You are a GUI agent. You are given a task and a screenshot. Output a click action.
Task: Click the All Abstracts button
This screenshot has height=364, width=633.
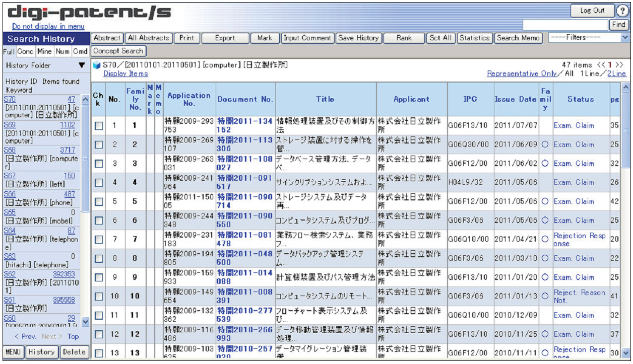click(148, 38)
